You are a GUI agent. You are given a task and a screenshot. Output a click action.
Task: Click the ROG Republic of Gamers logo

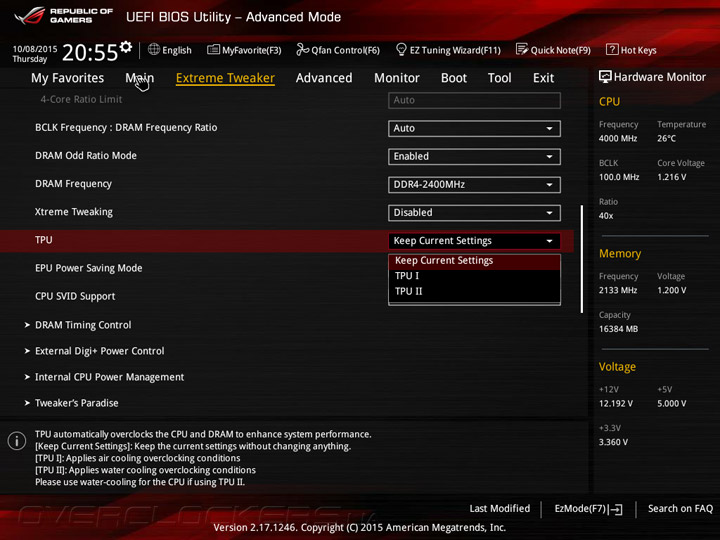(x=63, y=16)
